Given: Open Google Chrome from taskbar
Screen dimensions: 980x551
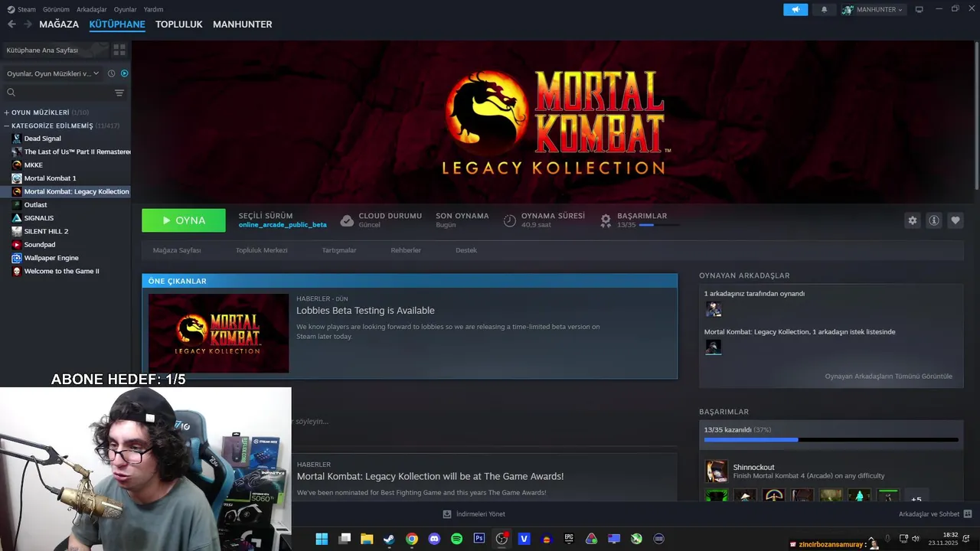Looking at the screenshot, I should coord(412,539).
